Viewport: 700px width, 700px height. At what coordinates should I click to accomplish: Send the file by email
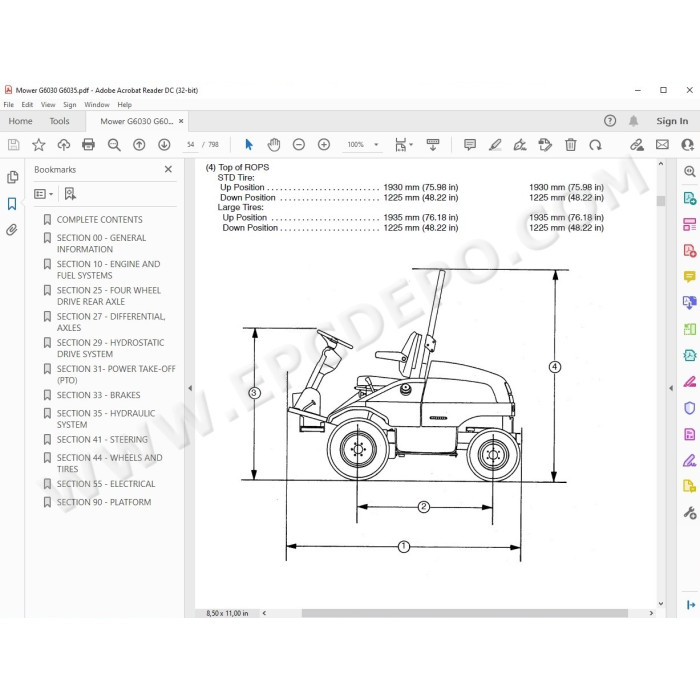(x=662, y=145)
